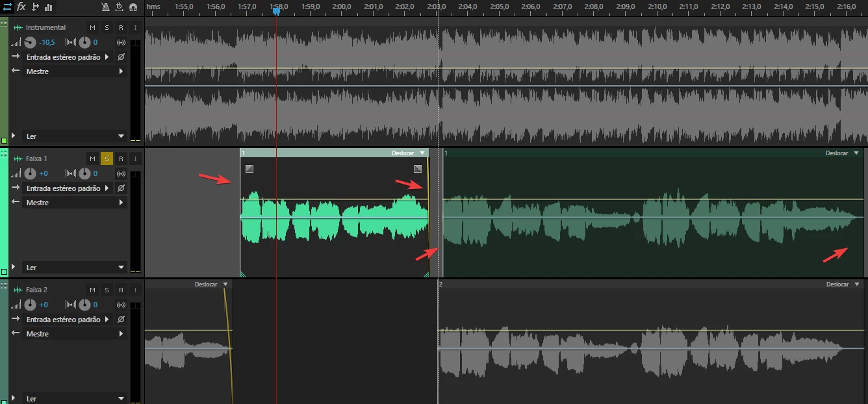Show the Sends view icon in the toolbar
868x404 pixels.
pos(35,7)
